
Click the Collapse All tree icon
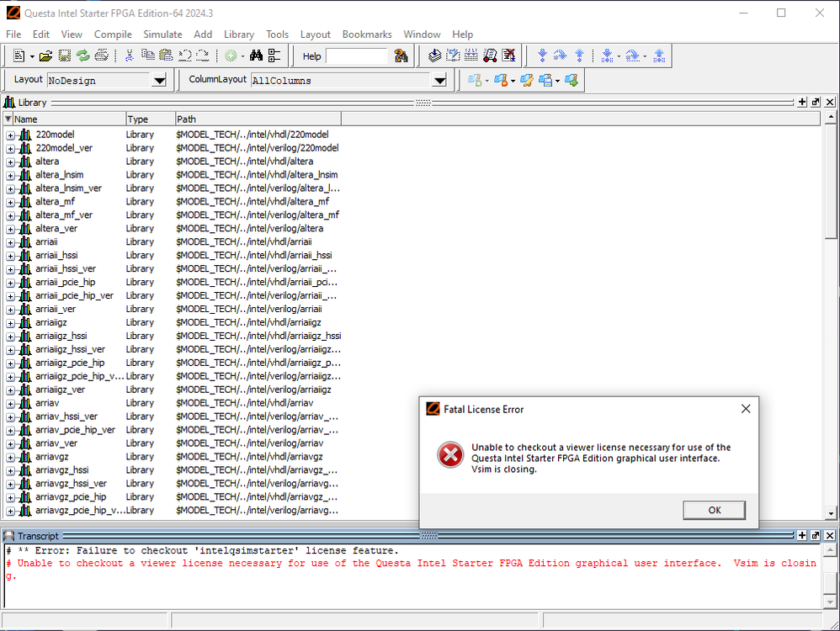(274, 56)
